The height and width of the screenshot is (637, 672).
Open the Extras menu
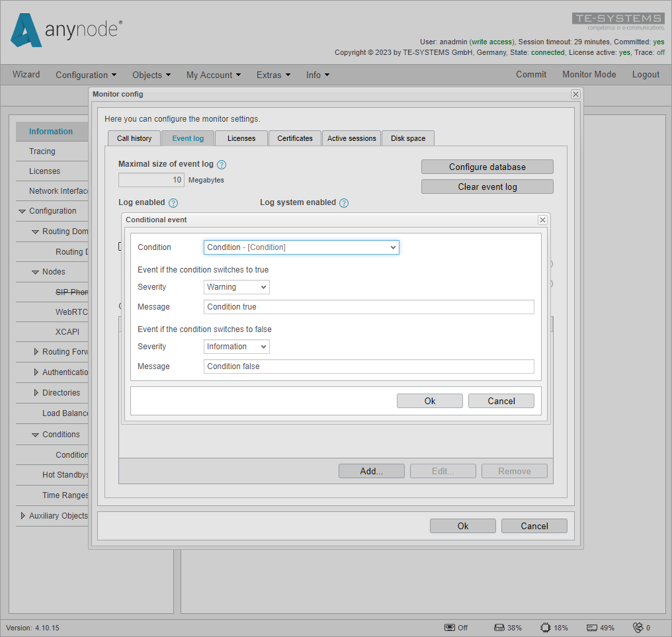click(273, 75)
